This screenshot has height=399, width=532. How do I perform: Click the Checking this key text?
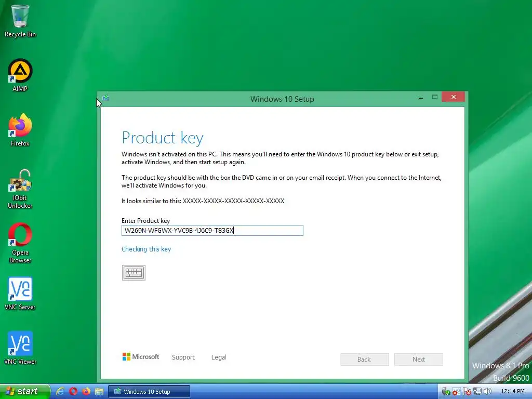pos(146,249)
